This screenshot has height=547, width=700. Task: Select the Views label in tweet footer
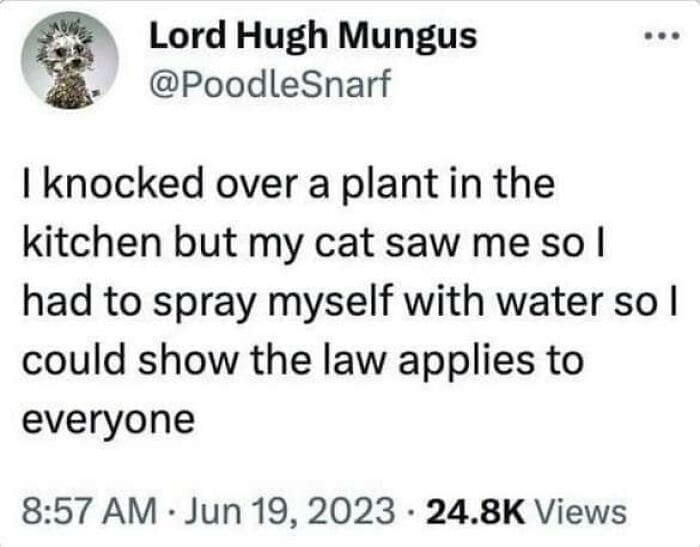[581, 512]
